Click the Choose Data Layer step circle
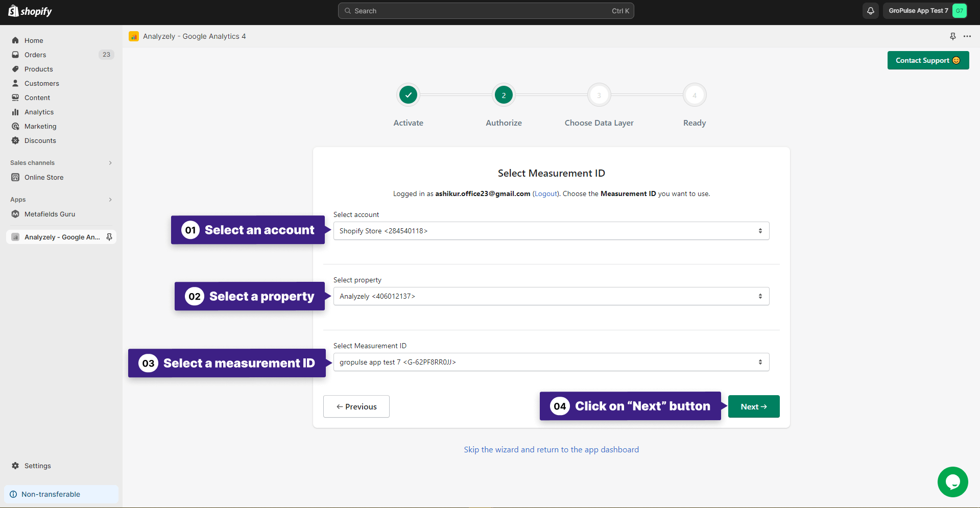 pyautogui.click(x=599, y=95)
